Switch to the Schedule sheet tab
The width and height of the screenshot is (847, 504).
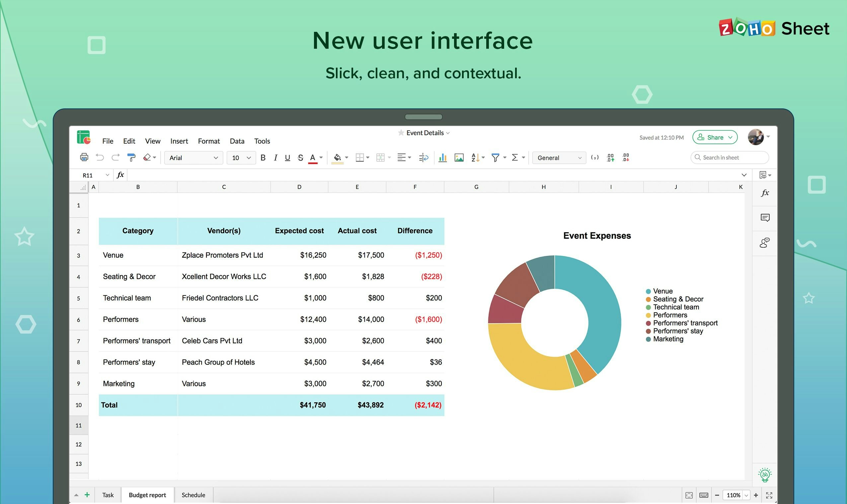[193, 495]
